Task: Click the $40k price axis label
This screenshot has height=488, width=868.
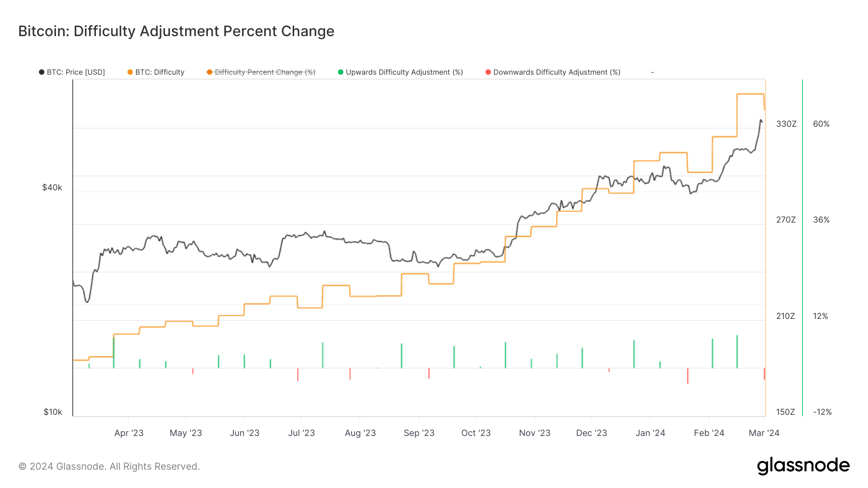Action: tap(52, 187)
